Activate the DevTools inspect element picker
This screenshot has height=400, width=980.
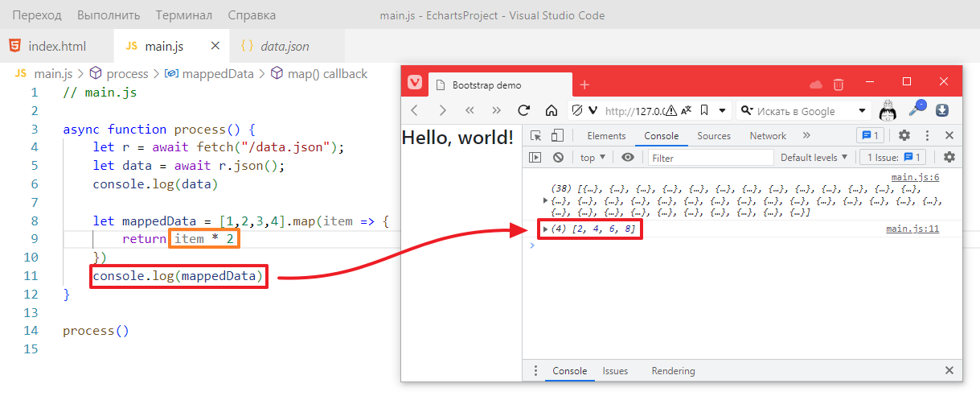point(536,136)
